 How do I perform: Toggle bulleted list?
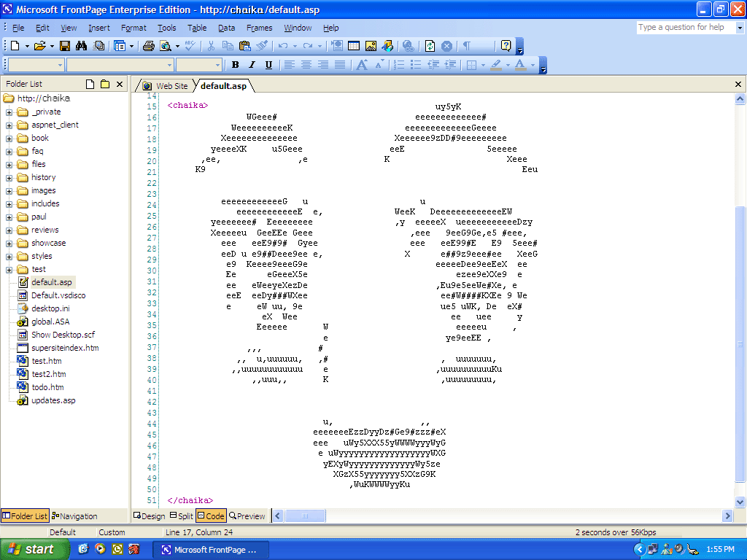416,65
